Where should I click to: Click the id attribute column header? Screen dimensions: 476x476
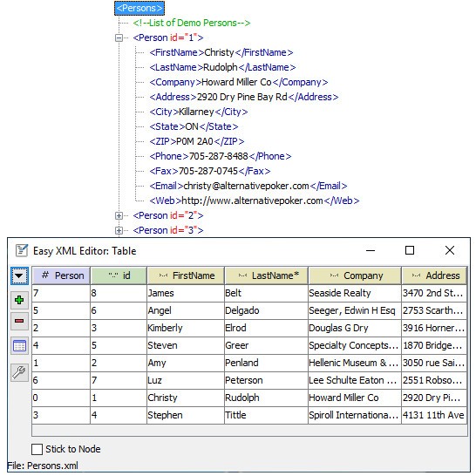pos(119,275)
